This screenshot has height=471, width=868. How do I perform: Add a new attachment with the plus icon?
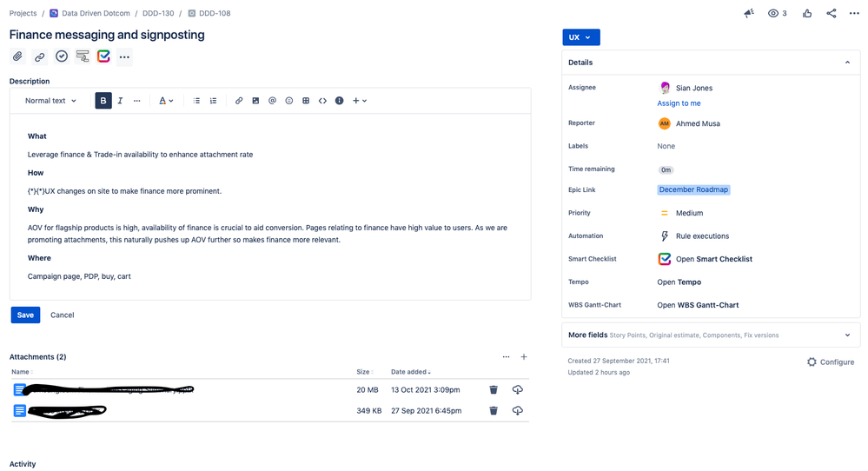[524, 357]
